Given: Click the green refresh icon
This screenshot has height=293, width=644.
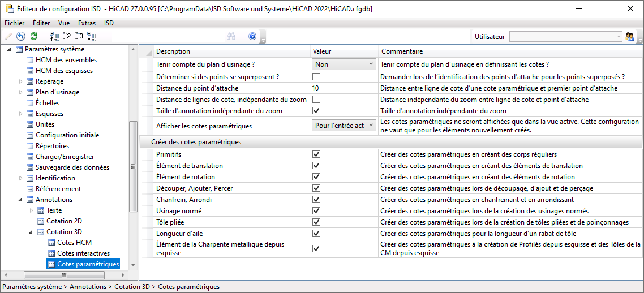Looking at the screenshot, I should point(33,37).
